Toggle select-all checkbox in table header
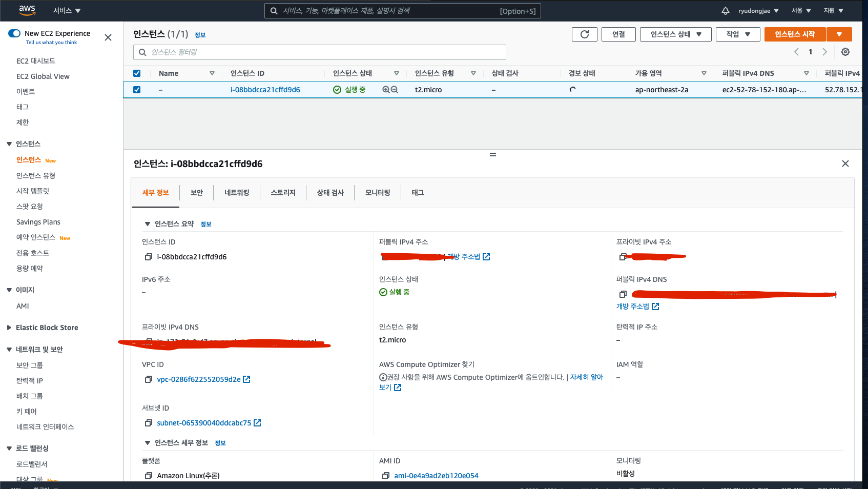 (x=137, y=73)
